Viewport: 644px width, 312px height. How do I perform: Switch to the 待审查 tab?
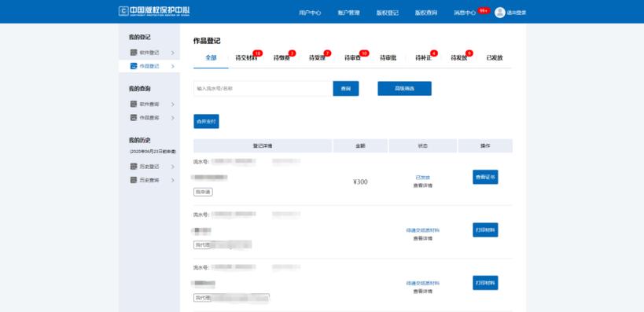click(352, 58)
